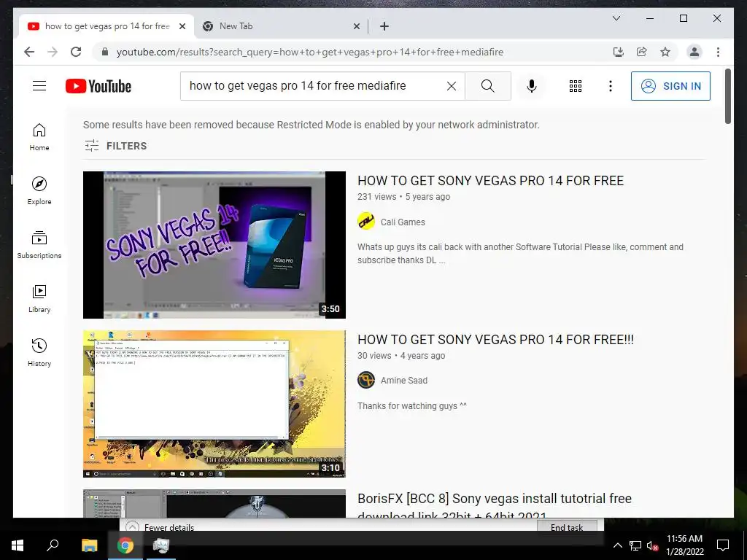
Task: Open Library in YouTube sidebar
Action: 39,298
